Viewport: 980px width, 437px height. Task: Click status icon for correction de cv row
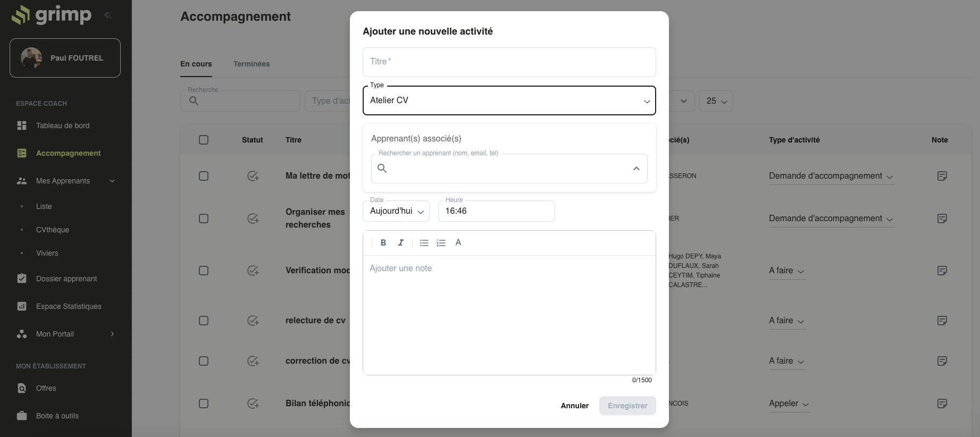pyautogui.click(x=253, y=361)
